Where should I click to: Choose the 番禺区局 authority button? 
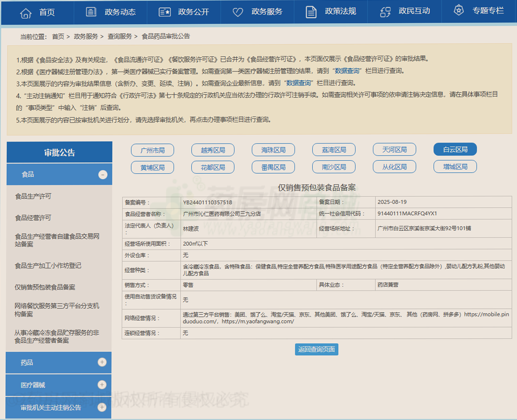[x=273, y=167]
